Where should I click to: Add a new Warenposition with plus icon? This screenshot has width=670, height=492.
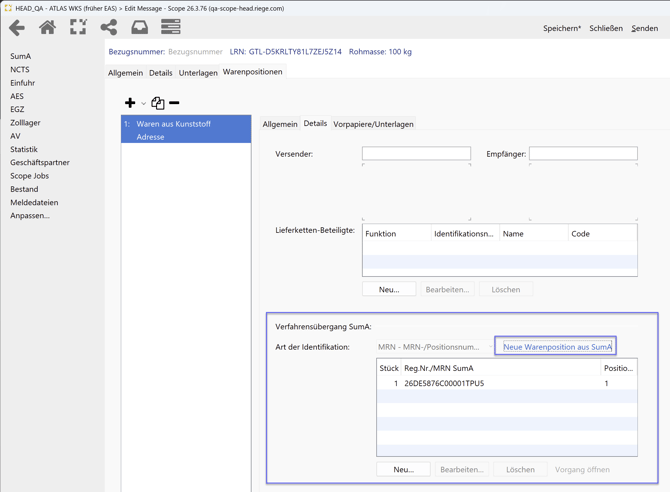point(130,103)
